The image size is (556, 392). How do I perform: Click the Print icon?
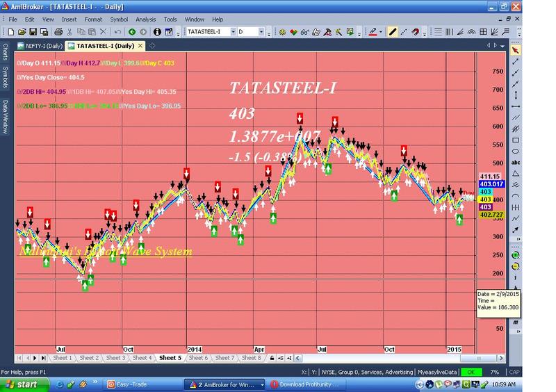tap(58, 32)
